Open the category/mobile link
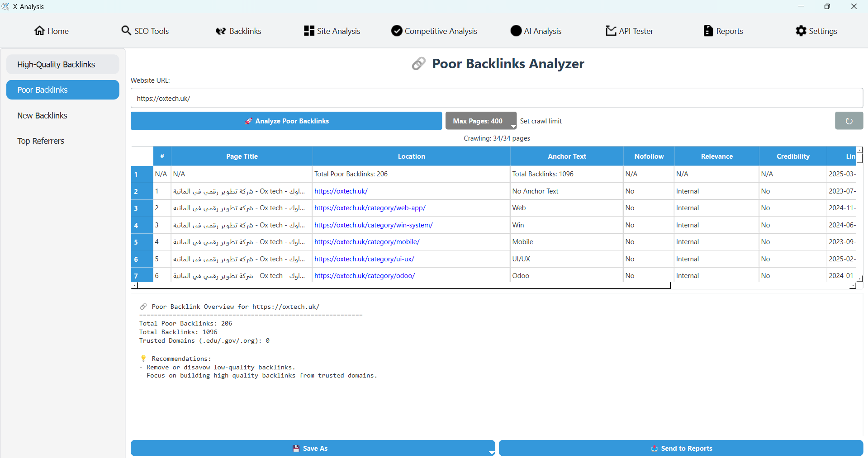868x458 pixels. coord(367,242)
